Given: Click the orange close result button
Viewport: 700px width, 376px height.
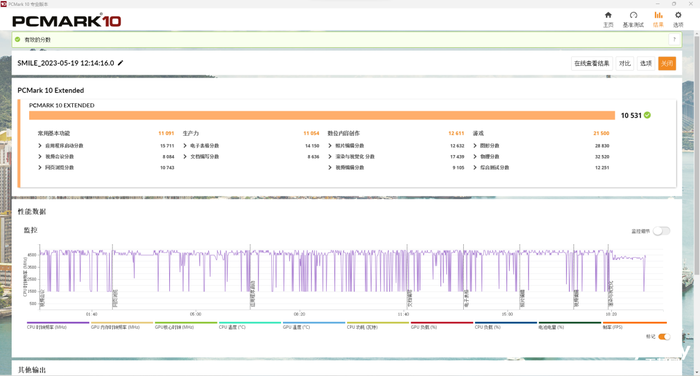Looking at the screenshot, I should pyautogui.click(x=667, y=63).
